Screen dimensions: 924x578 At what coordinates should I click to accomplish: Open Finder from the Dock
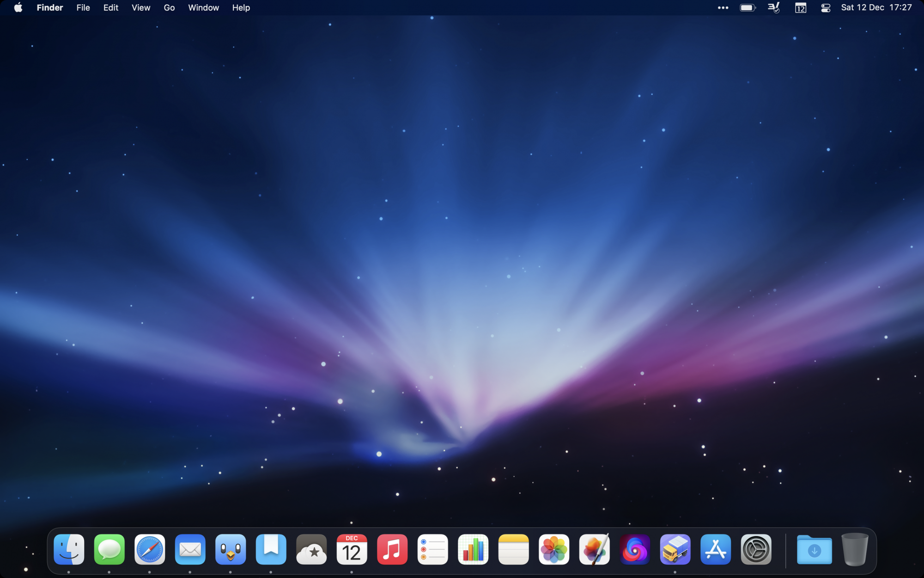[x=69, y=549]
